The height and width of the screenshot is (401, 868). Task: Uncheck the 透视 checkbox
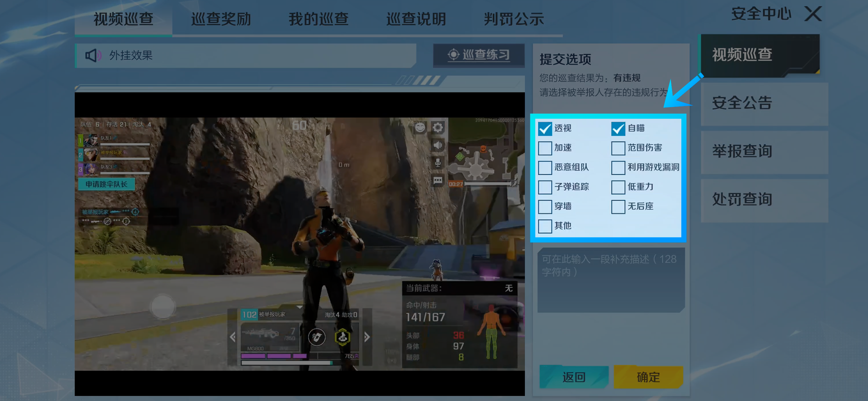coord(545,129)
